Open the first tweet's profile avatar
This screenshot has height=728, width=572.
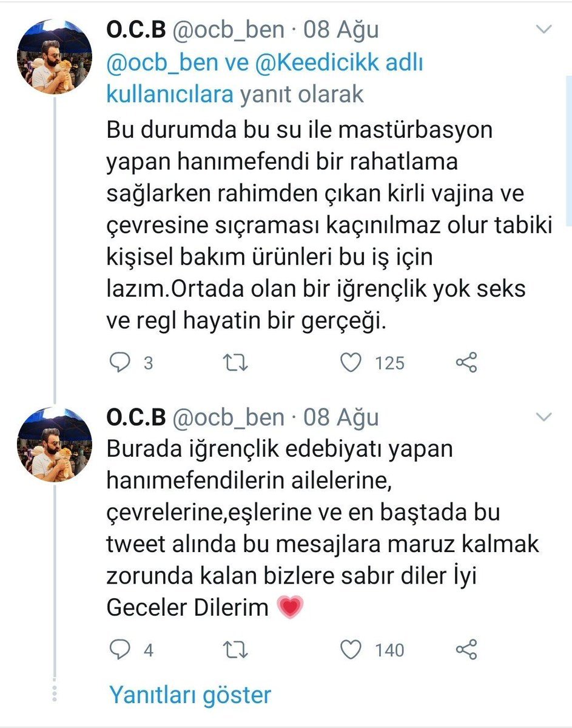click(55, 61)
